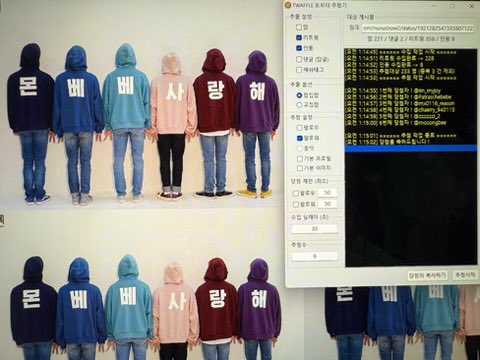The height and width of the screenshot is (360, 480).
Task: Click the 팔로우 minimum count field
Action: point(327,193)
